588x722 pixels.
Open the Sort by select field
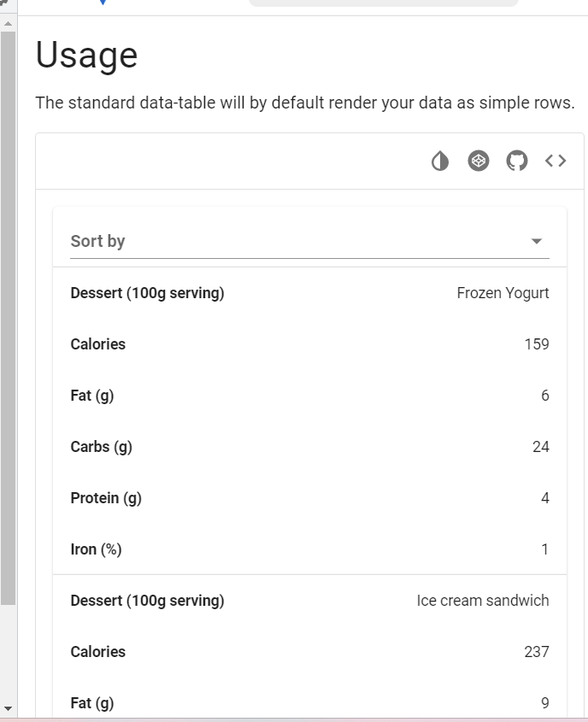point(309,241)
